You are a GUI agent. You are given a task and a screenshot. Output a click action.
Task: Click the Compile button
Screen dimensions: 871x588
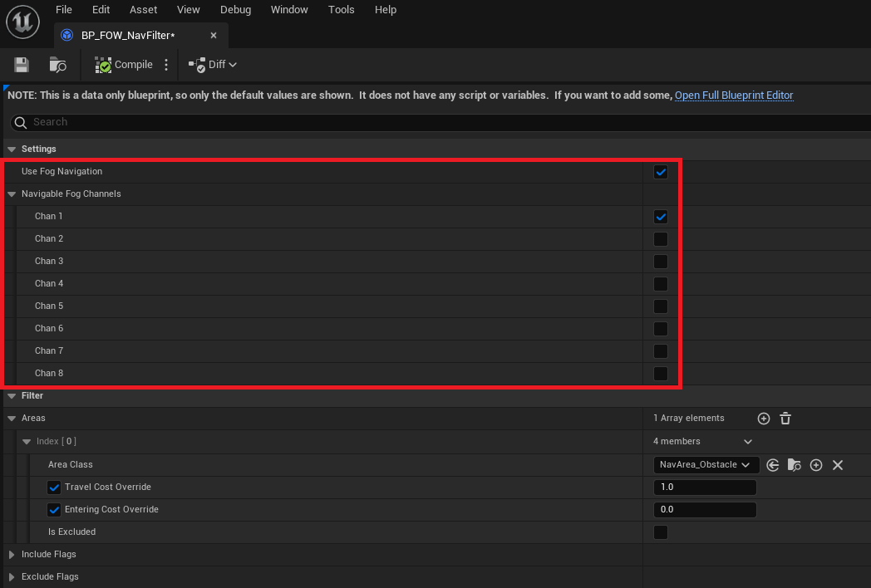[123, 65]
